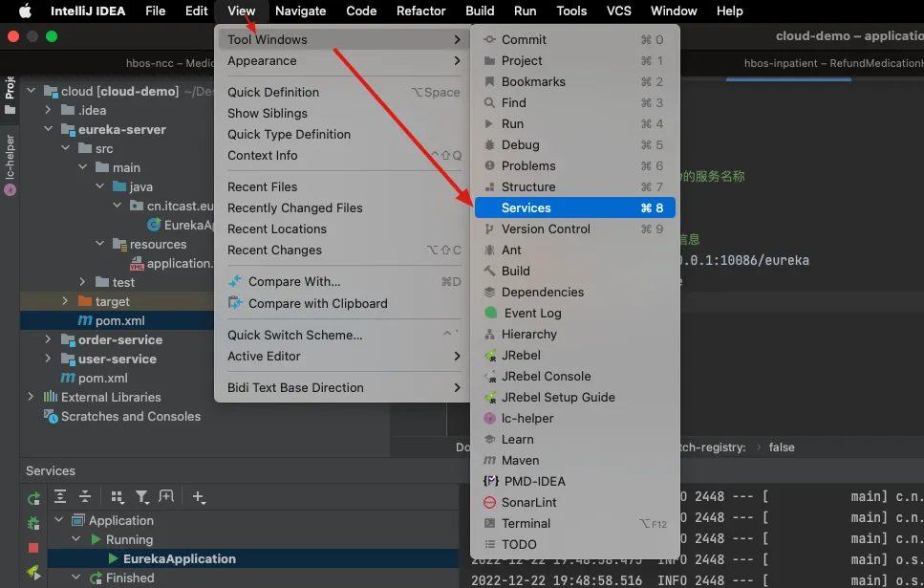The height and width of the screenshot is (588, 924).
Task: Collapse the eureka-server module
Action: pos(49,129)
